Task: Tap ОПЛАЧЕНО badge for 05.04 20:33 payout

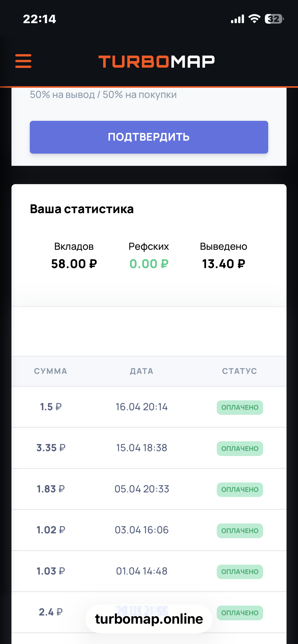Action: (x=240, y=489)
